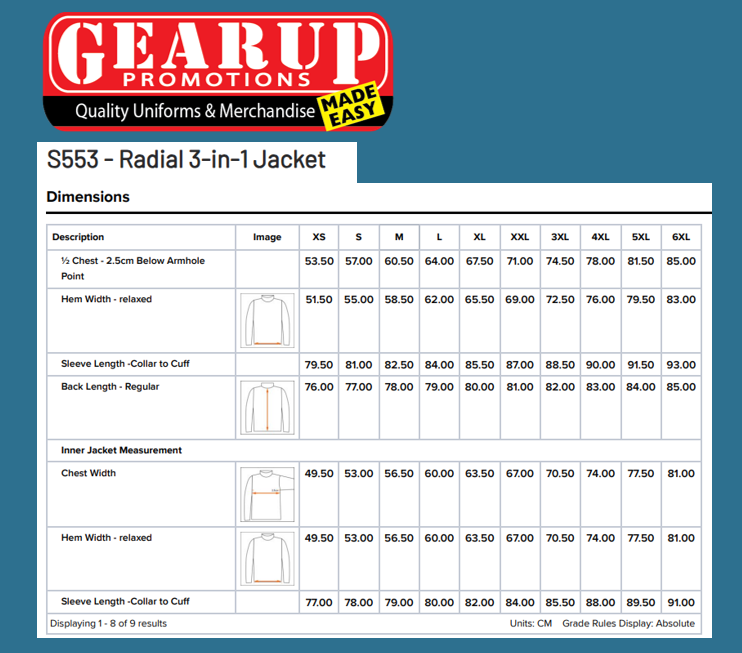Click the Displaying 1 - 8 of 9 results text

108,624
